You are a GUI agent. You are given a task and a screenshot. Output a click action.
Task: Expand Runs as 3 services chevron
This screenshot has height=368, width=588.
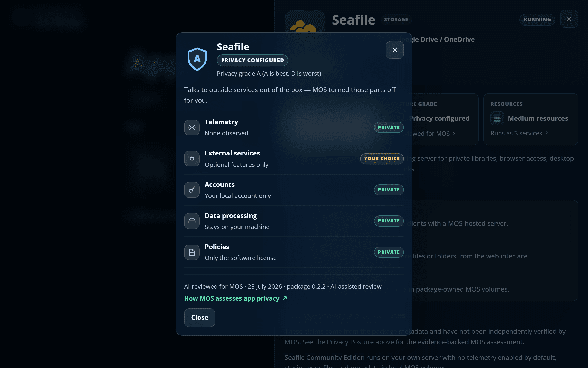(547, 133)
